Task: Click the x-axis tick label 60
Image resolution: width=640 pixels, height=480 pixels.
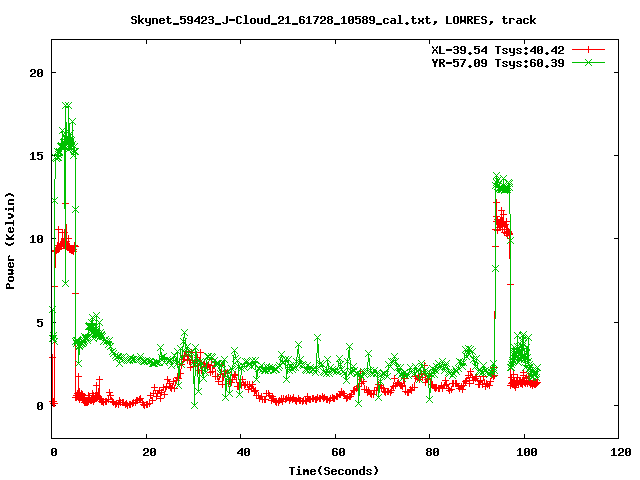Action: coord(338,452)
